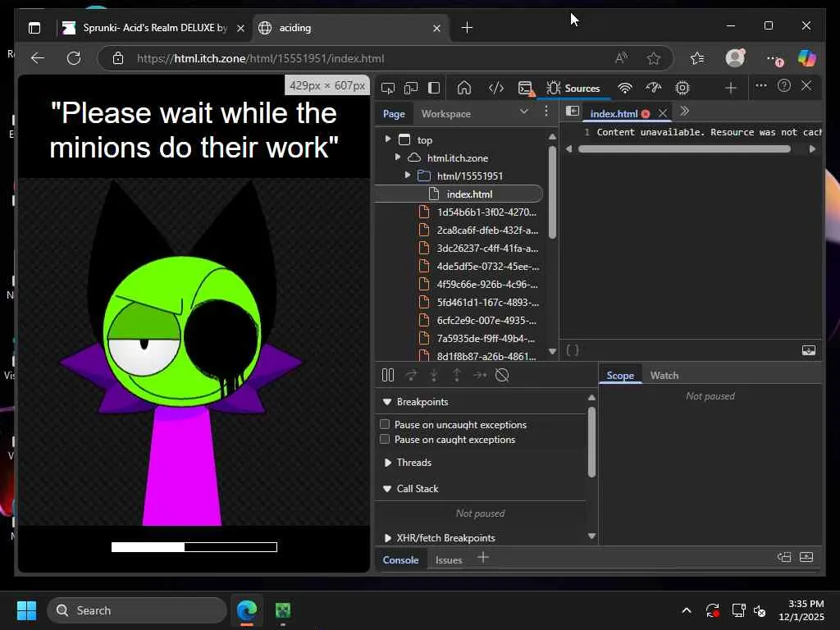Refresh the browser page
The width and height of the screenshot is (840, 630).
coord(74,58)
